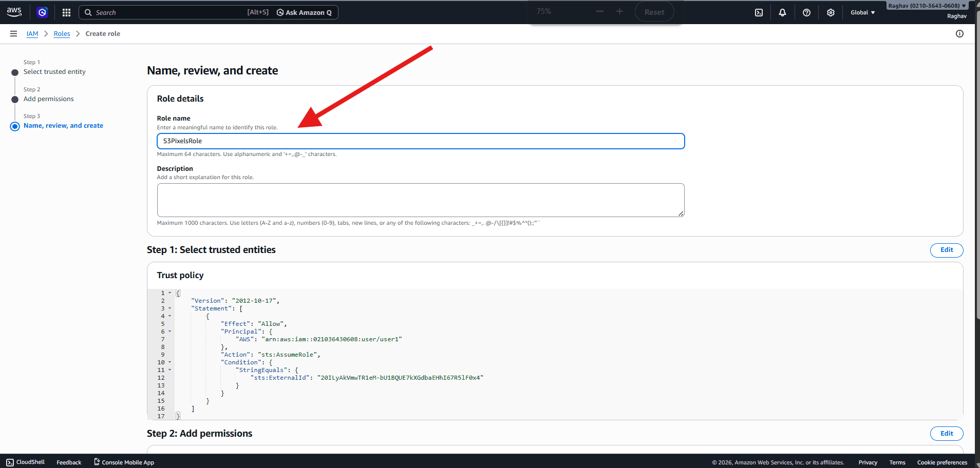Go to the Roles breadcrumb link
The image size is (980, 468).
(62, 34)
